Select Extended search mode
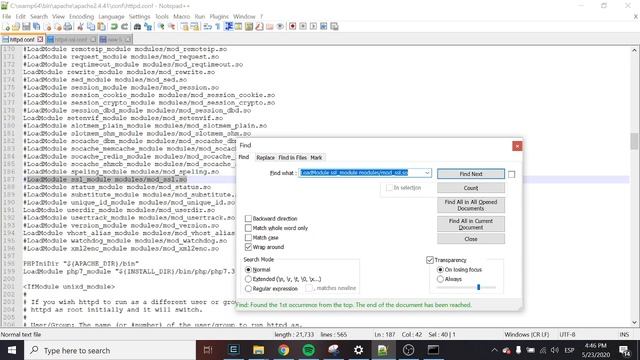Image resolution: width=640 pixels, height=360 pixels. point(248,279)
